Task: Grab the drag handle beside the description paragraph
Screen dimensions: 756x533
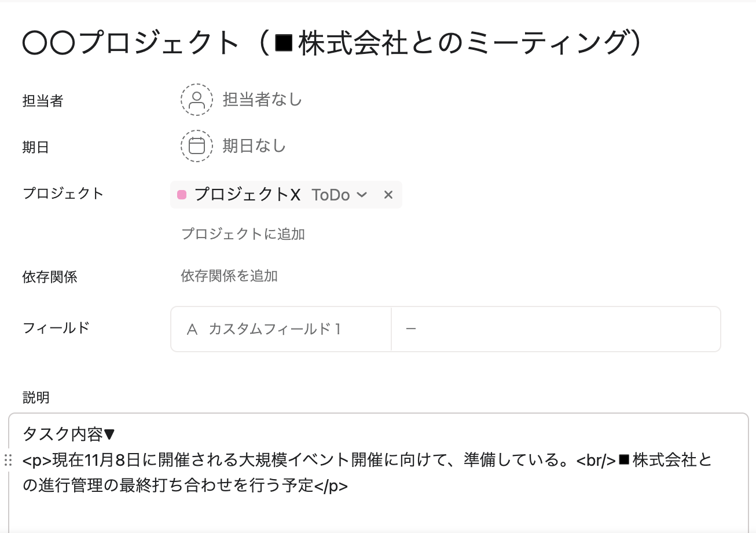Action: (8, 461)
